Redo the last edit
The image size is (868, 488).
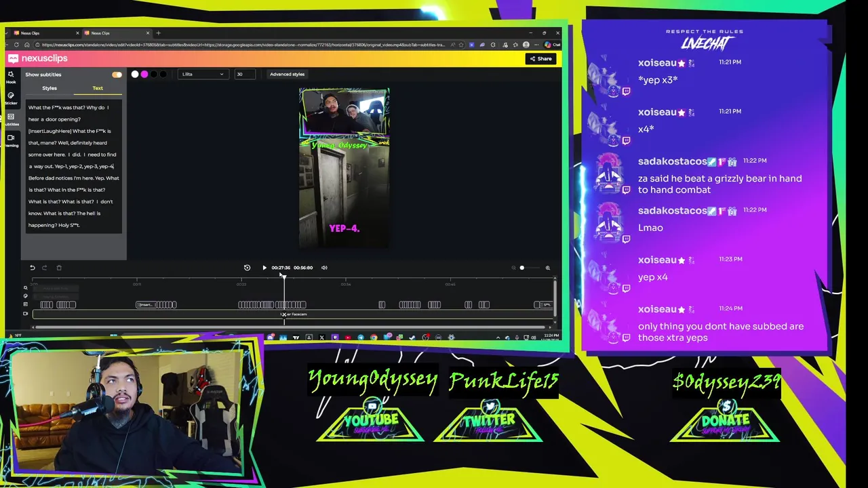45,268
